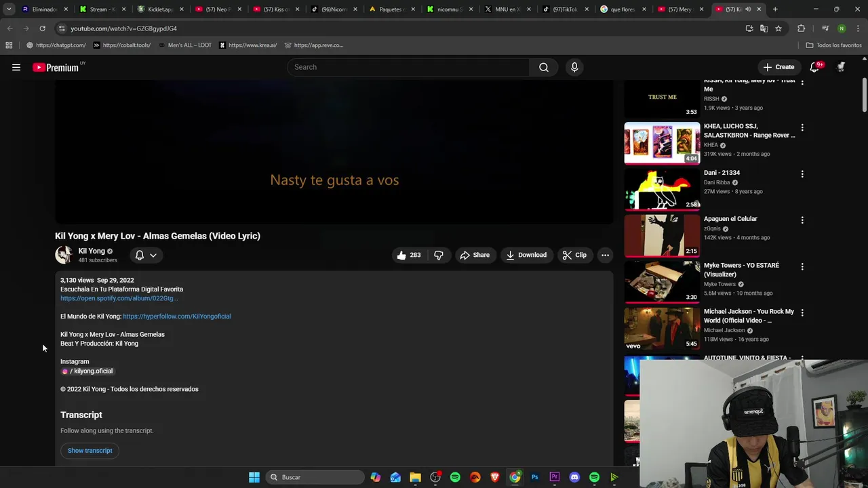Viewport: 868px width, 488px height.
Task: Switch to the Stream Kick tab
Action: (102, 9)
